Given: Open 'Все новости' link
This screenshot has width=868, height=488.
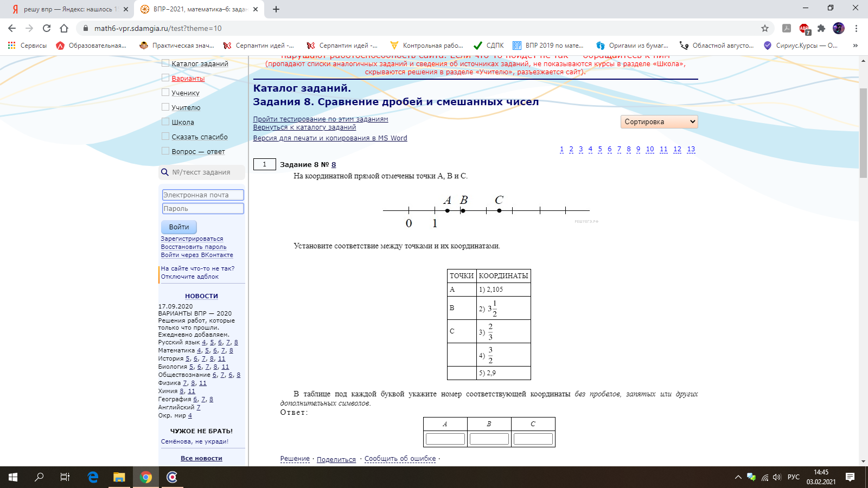Looking at the screenshot, I should click(x=201, y=458).
